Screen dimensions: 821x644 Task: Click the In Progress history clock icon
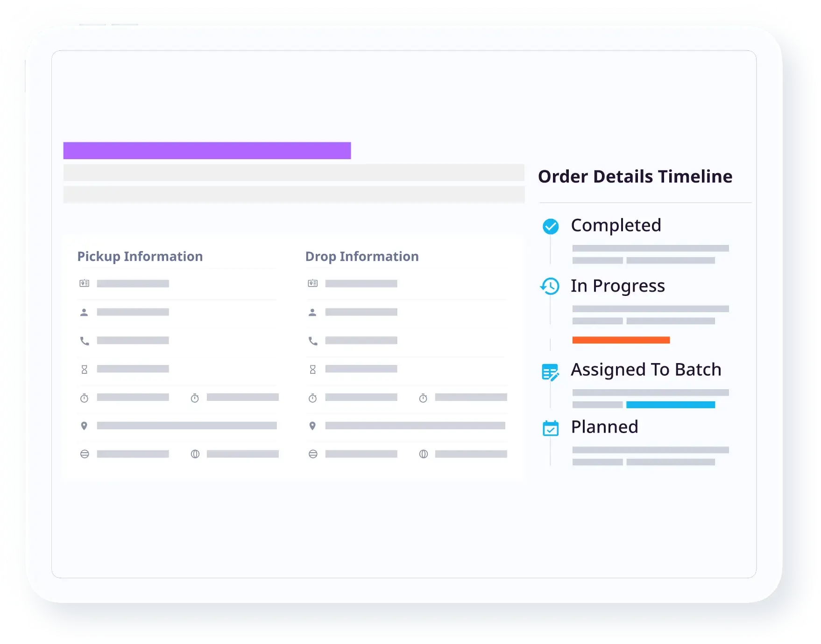coord(550,286)
